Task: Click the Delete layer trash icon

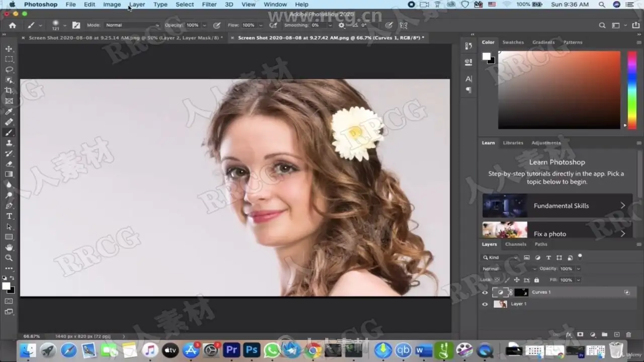Action: point(628,334)
